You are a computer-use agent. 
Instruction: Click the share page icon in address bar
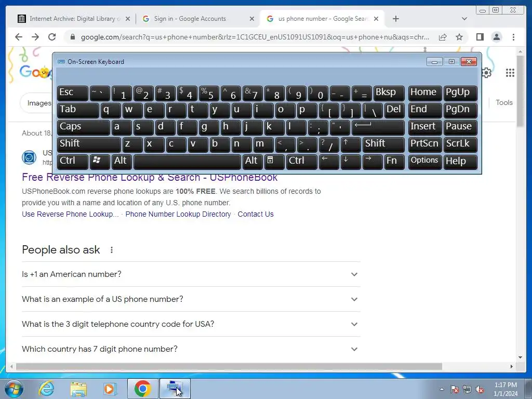click(443, 37)
